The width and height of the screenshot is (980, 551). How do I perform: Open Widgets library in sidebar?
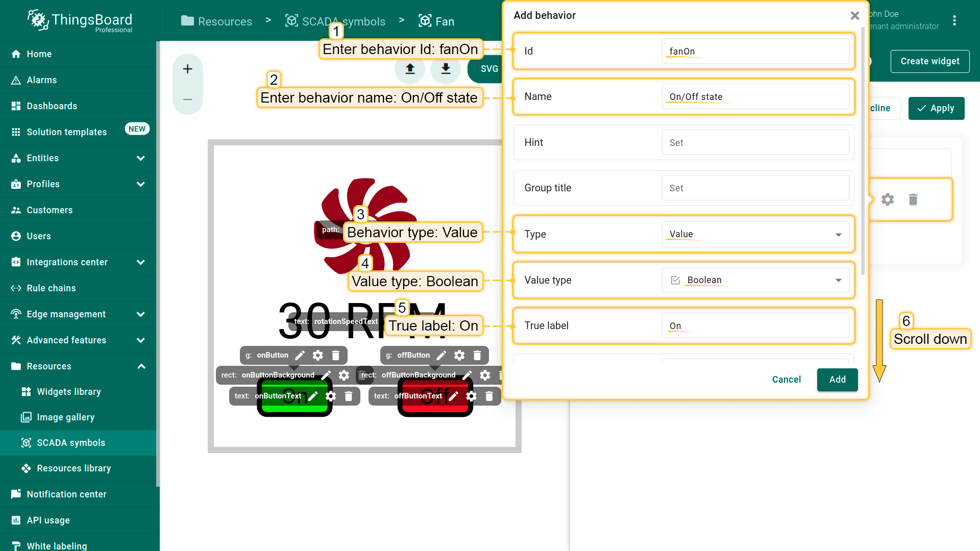coord(69,392)
